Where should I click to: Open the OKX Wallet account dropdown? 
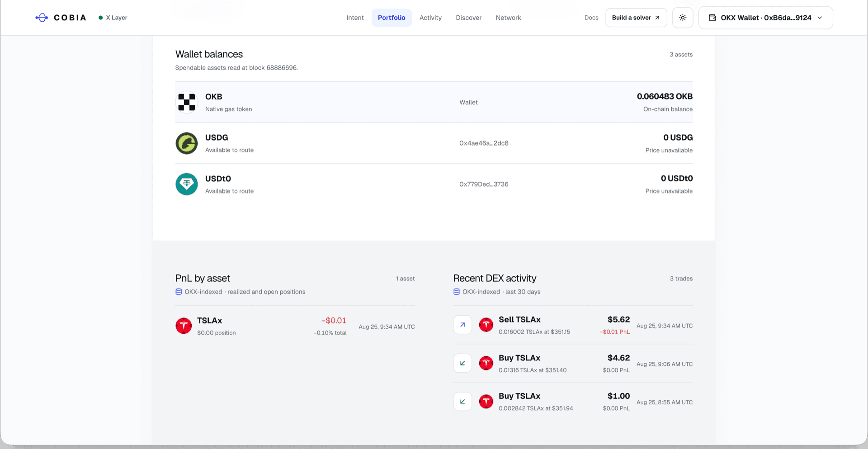tap(765, 18)
